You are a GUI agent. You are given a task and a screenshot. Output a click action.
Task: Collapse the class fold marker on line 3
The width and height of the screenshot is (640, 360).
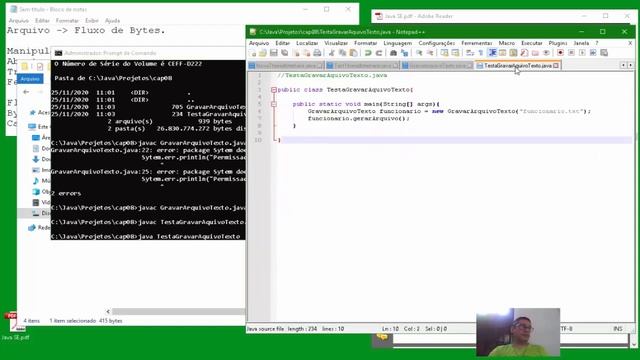pyautogui.click(x=273, y=90)
